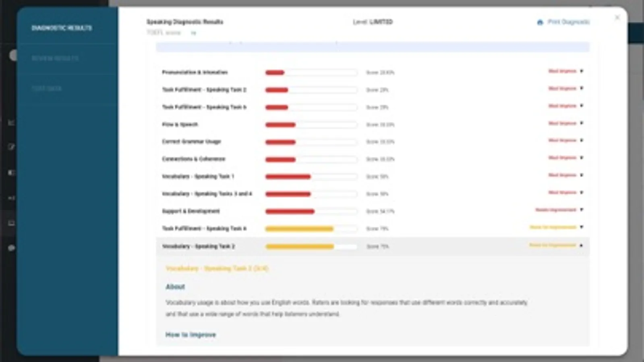
Task: Click the printer icon beside Print Diagnostic
Action: tap(540, 22)
